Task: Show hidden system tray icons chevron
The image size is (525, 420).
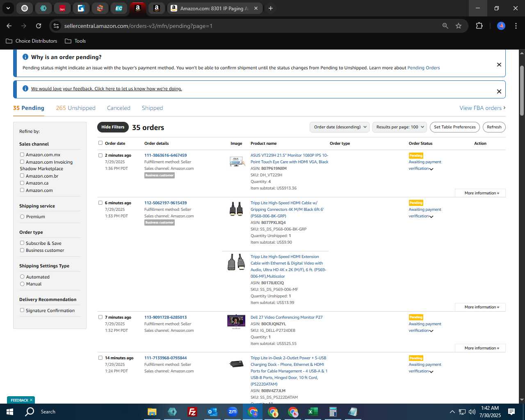Action: pos(452,412)
